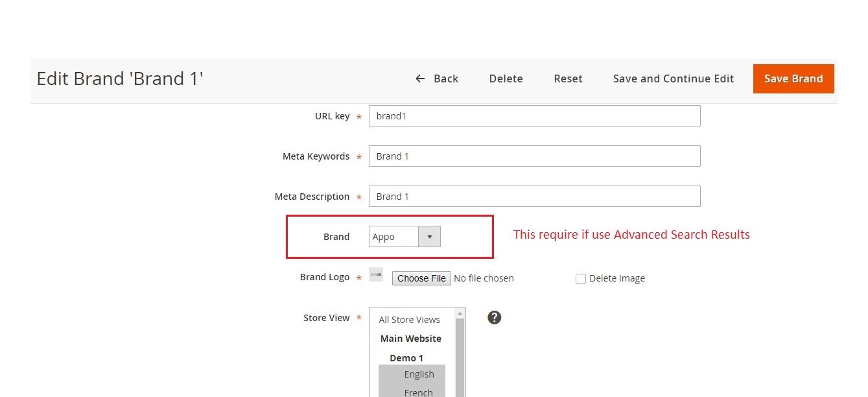Viewport: 868px width, 397px height.
Task: Click the Store View list scroll-up arrow
Action: 460,313
